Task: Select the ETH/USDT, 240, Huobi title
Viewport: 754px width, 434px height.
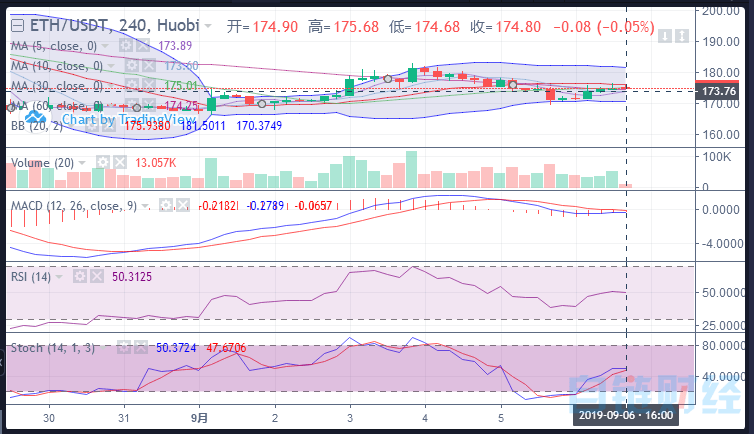Action: (115, 25)
